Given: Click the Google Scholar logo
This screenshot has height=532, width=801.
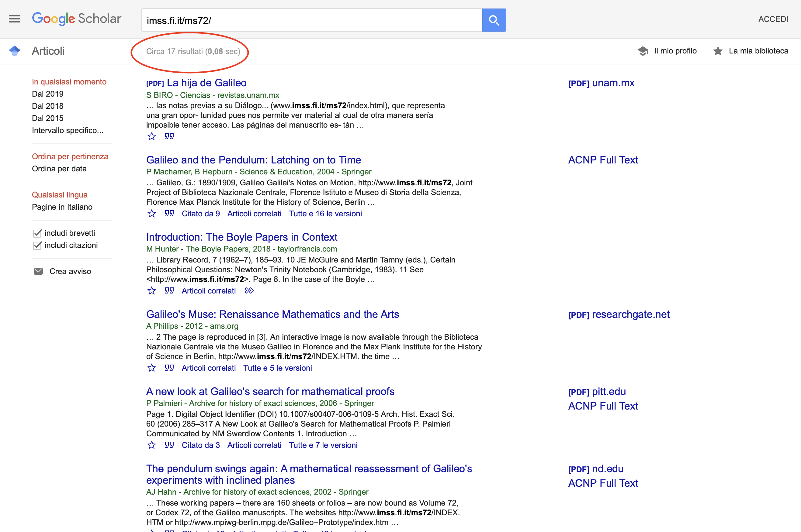Looking at the screenshot, I should coord(76,19).
